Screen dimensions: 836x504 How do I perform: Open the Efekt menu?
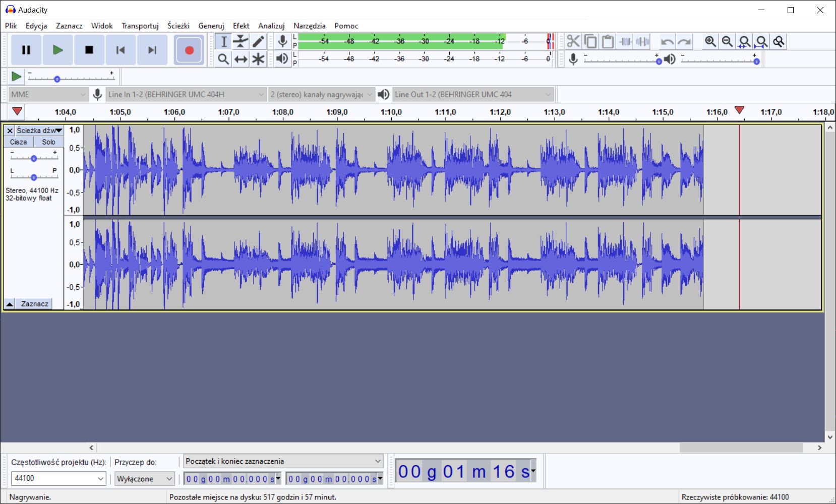[x=241, y=26]
